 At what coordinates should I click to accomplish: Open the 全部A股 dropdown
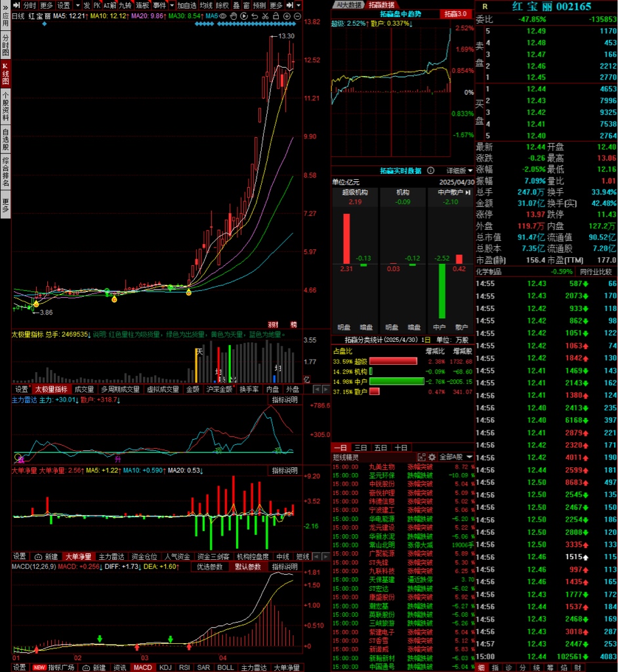point(456,457)
